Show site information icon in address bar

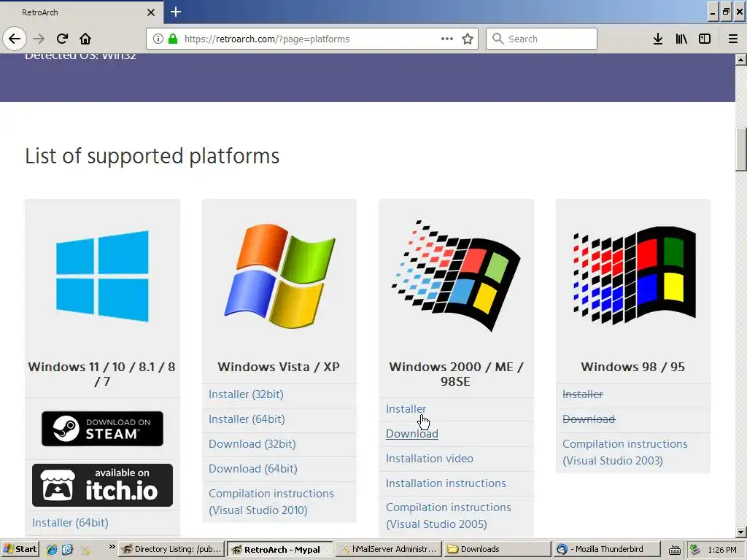158,39
